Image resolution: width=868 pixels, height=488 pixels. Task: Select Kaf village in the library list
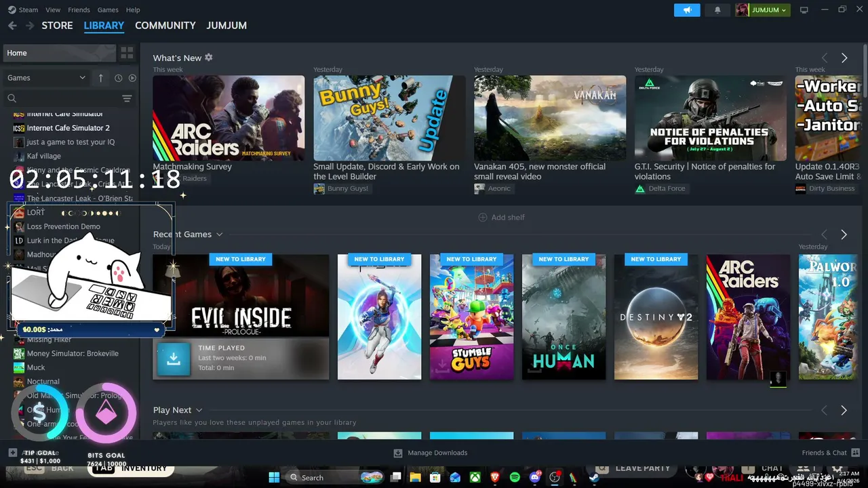coord(44,157)
